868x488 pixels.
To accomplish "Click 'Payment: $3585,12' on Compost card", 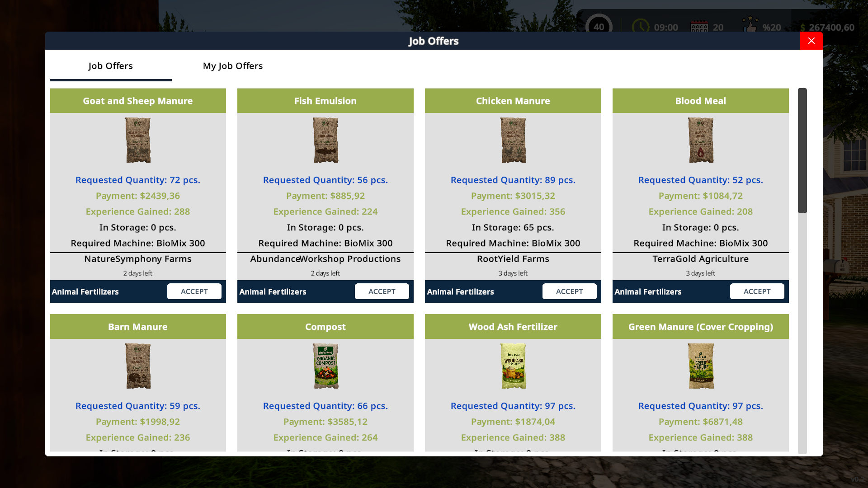I will [325, 422].
